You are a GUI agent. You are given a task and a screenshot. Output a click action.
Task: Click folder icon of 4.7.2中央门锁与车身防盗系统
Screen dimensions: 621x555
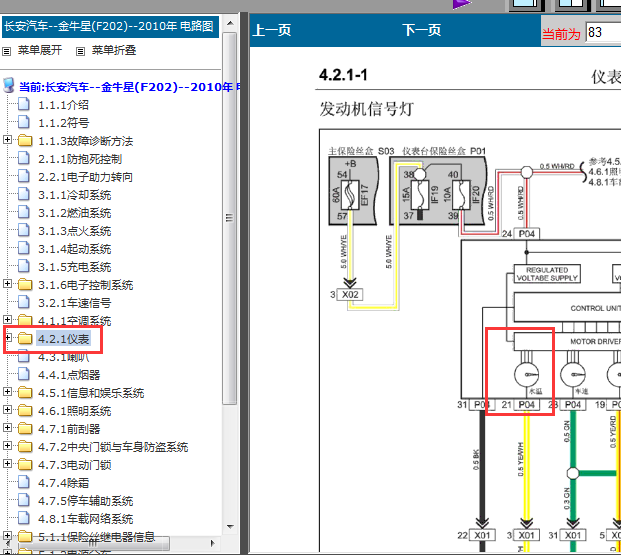pos(25,446)
